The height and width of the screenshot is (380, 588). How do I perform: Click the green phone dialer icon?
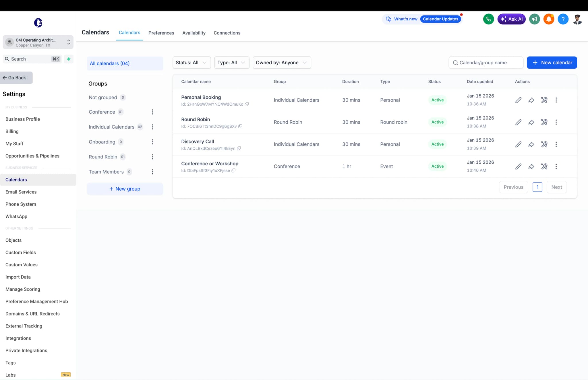pyautogui.click(x=488, y=19)
